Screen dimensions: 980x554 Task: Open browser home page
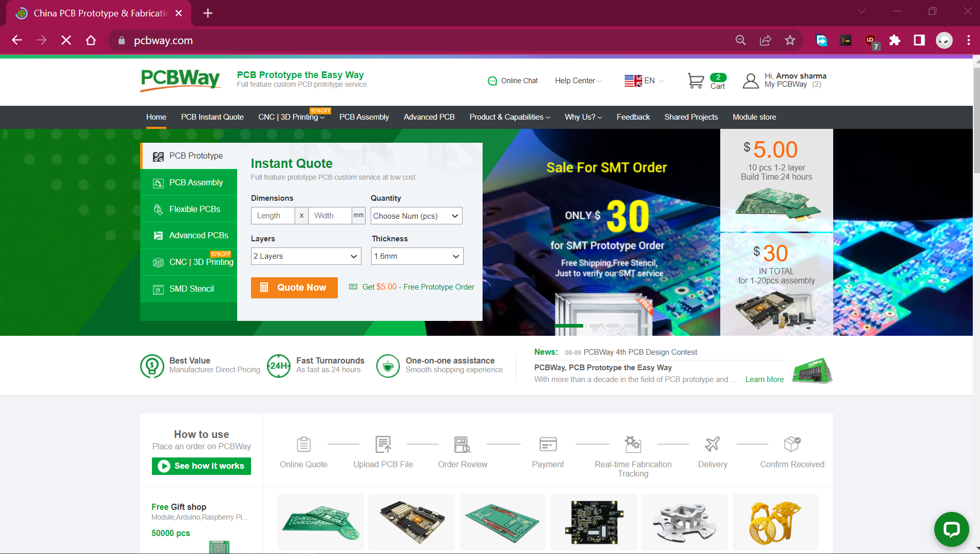91,40
